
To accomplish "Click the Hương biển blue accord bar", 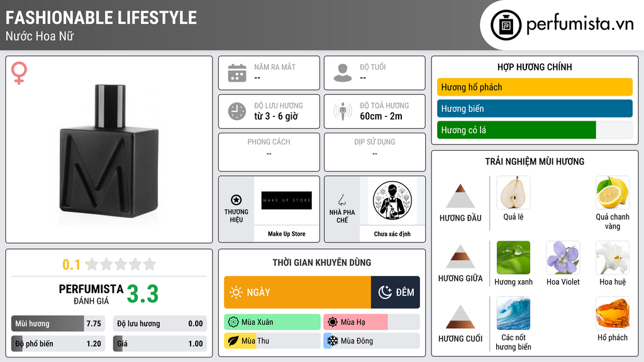I will 535,108.
